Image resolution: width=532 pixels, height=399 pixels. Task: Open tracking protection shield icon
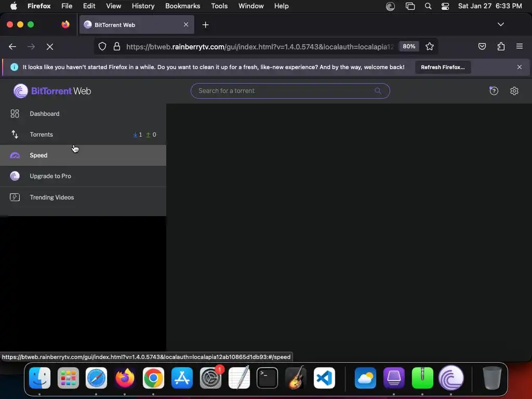click(102, 46)
